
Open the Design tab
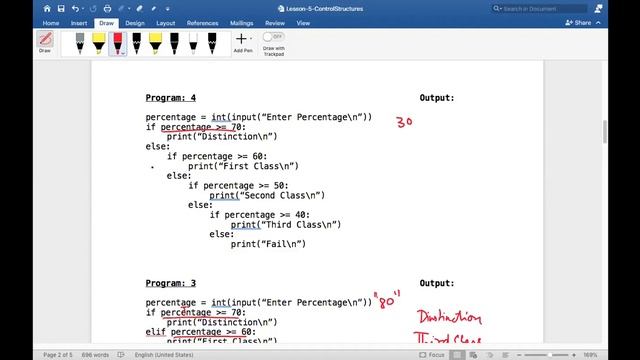pos(135,23)
